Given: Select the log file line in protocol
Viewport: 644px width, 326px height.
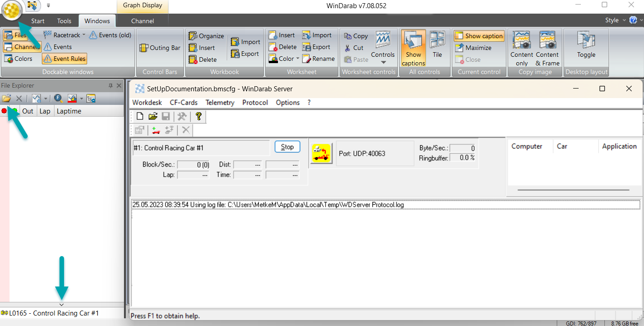Looking at the screenshot, I should (x=386, y=205).
